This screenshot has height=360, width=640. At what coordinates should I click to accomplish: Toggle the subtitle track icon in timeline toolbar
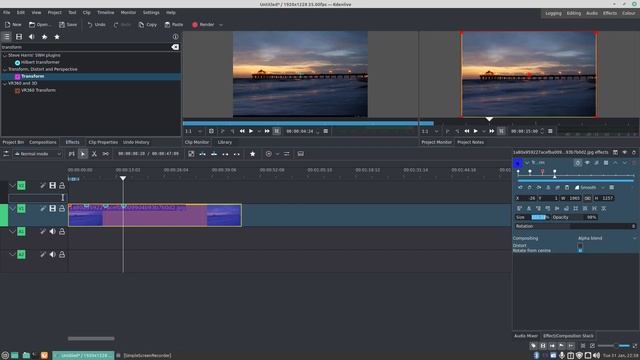pyautogui.click(x=300, y=154)
